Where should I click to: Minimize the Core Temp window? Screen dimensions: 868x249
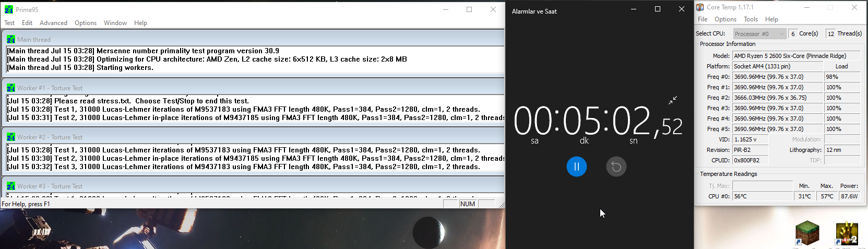tap(807, 7)
